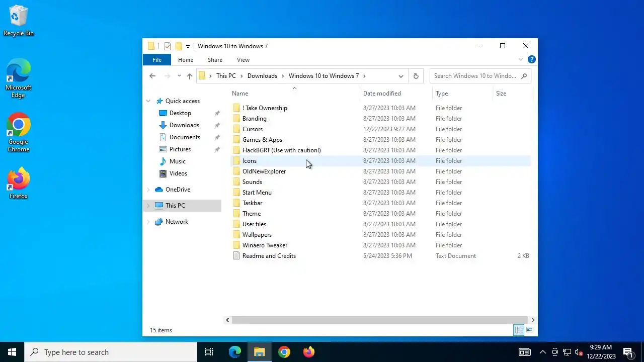The image size is (644, 362).
Task: Select Documents in the navigation pane
Action: pos(185,137)
